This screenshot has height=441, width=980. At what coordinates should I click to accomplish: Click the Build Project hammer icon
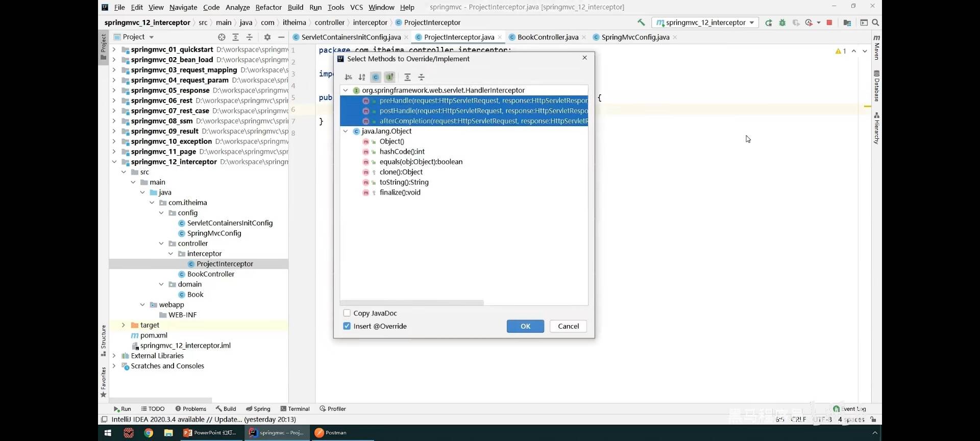coord(641,22)
